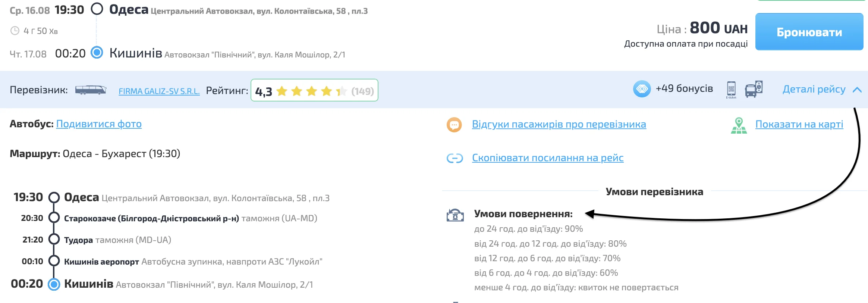Open the FIRMA GALIZ-SV S.R.L. carrier link

click(x=159, y=91)
